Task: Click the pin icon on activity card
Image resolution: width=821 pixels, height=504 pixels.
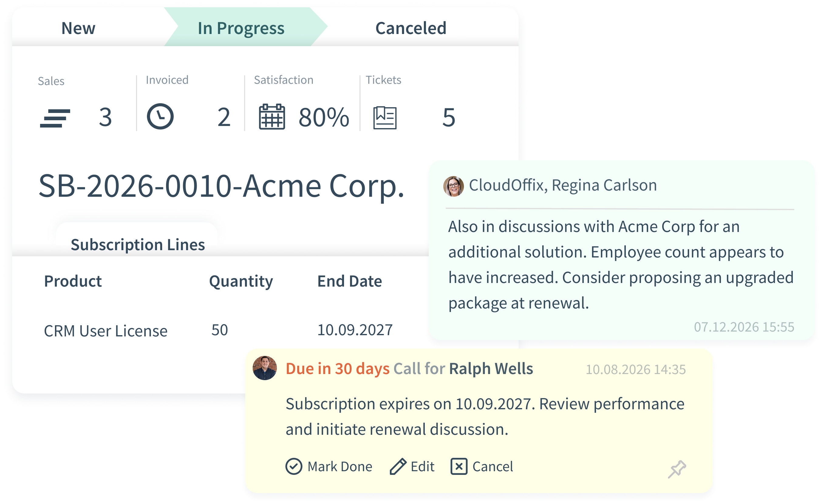Action: coord(677,469)
